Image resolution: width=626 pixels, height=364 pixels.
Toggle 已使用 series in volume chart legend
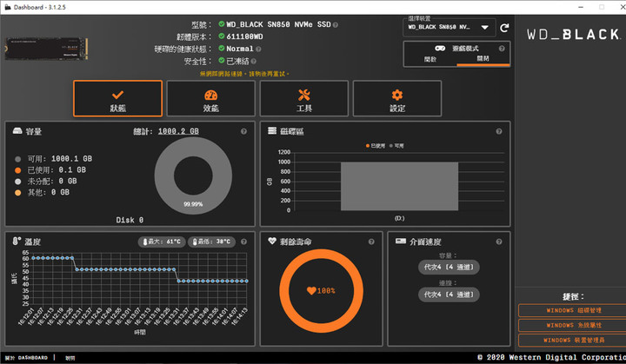pos(376,146)
